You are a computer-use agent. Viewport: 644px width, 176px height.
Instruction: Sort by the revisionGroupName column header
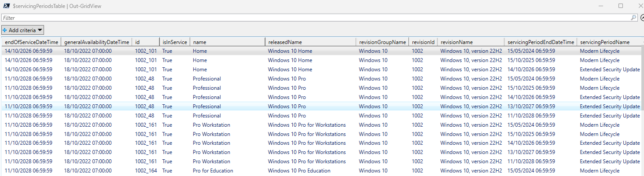pyautogui.click(x=382, y=42)
